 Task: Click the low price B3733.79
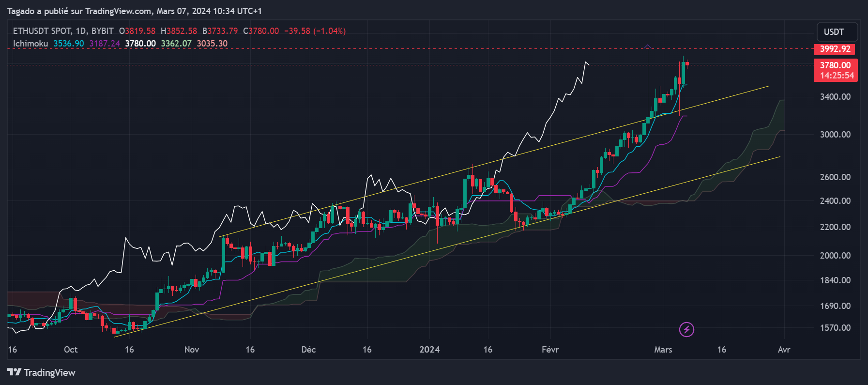coord(220,31)
